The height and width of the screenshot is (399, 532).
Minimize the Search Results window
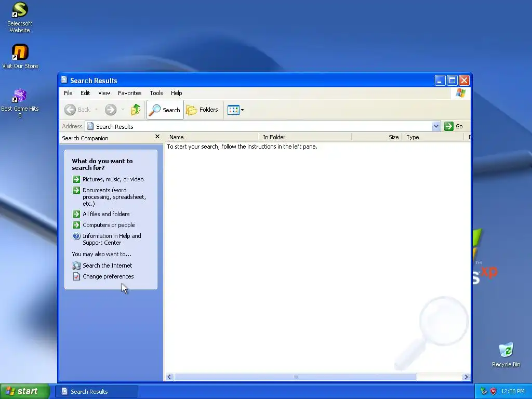point(440,81)
